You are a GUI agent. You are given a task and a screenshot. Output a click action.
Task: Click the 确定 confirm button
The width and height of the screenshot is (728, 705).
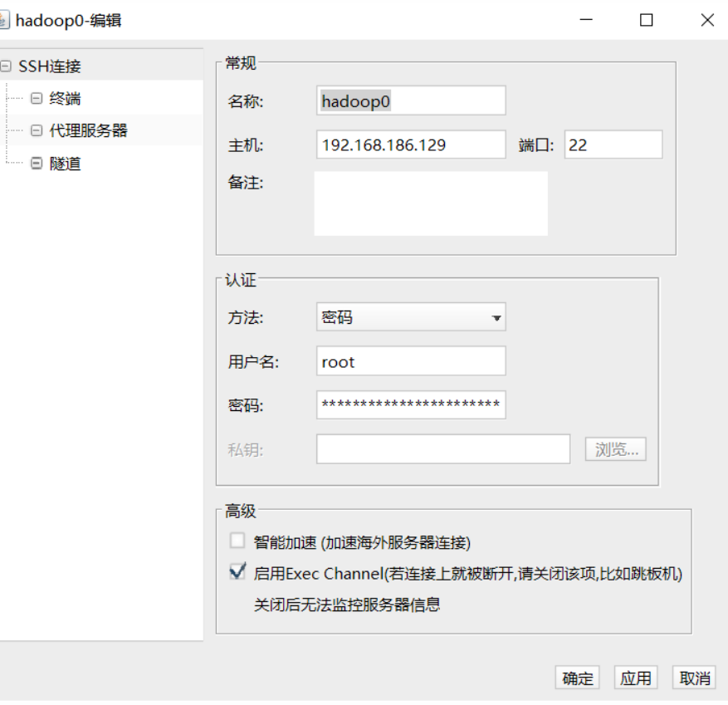pyautogui.click(x=578, y=678)
